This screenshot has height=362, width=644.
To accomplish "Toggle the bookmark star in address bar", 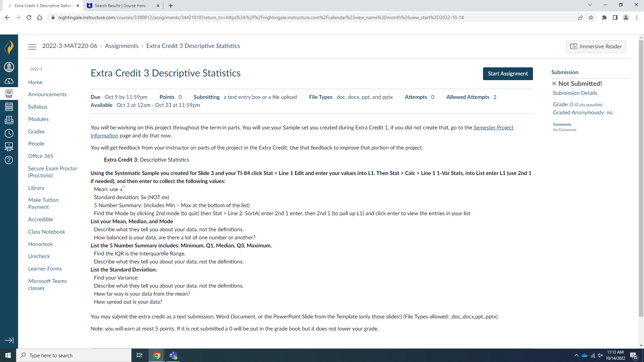I will (x=591, y=17).
